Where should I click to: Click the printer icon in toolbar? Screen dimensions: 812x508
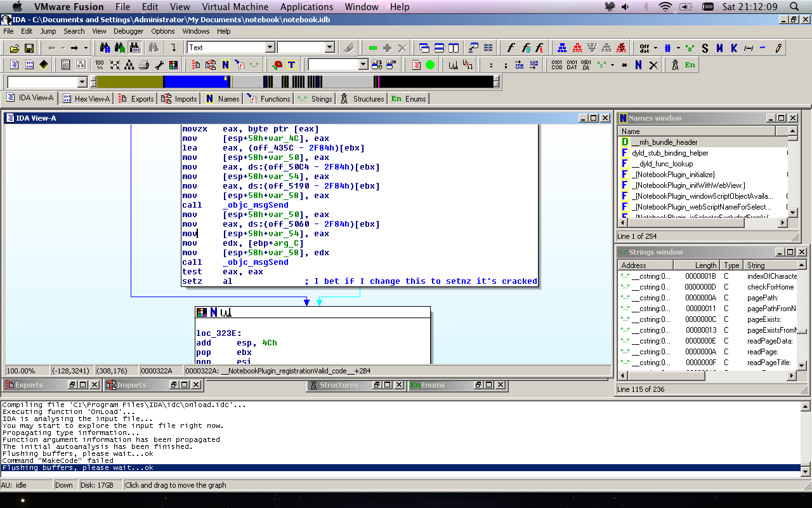coord(143,65)
